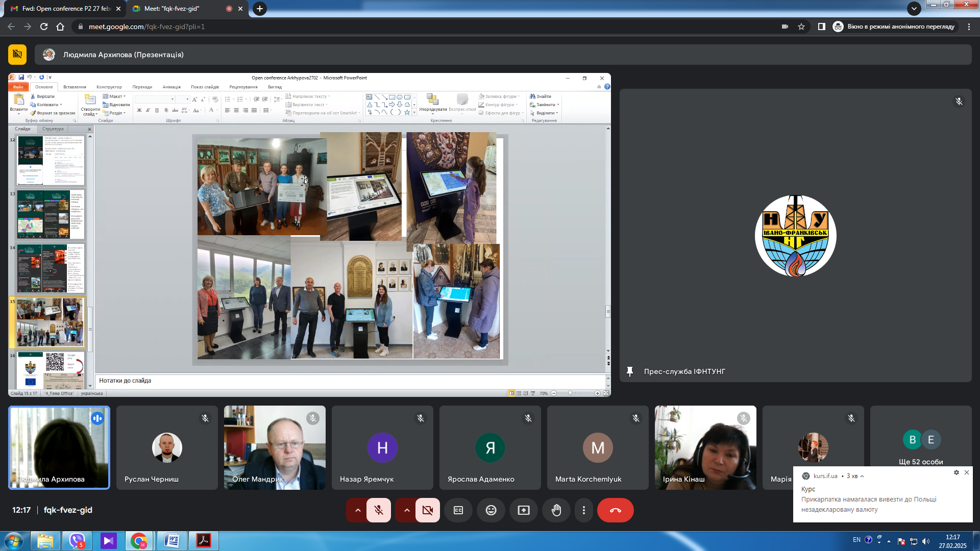Viewport: 980px width, 551px height.
Task: Select slide 14 thumbnail in PowerPoint
Action: tap(51, 268)
